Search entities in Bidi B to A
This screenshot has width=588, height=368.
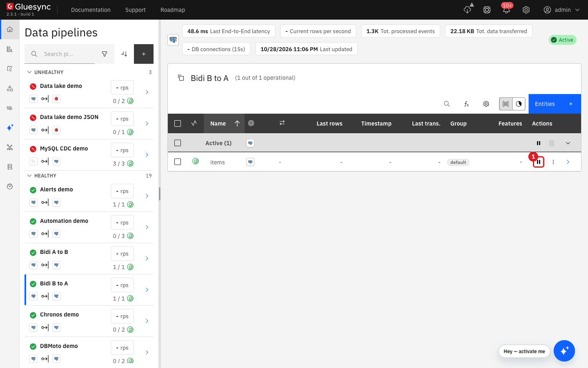pyautogui.click(x=447, y=104)
